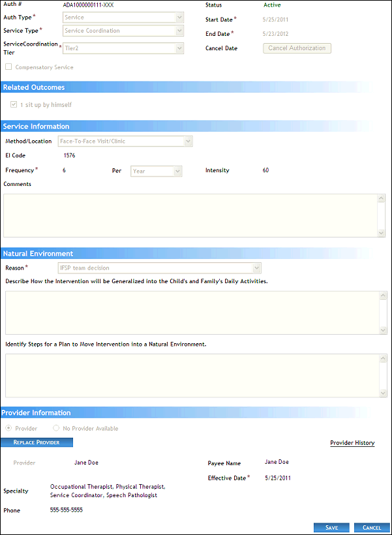Expand the Per frequency unit dropdown

(x=156, y=171)
